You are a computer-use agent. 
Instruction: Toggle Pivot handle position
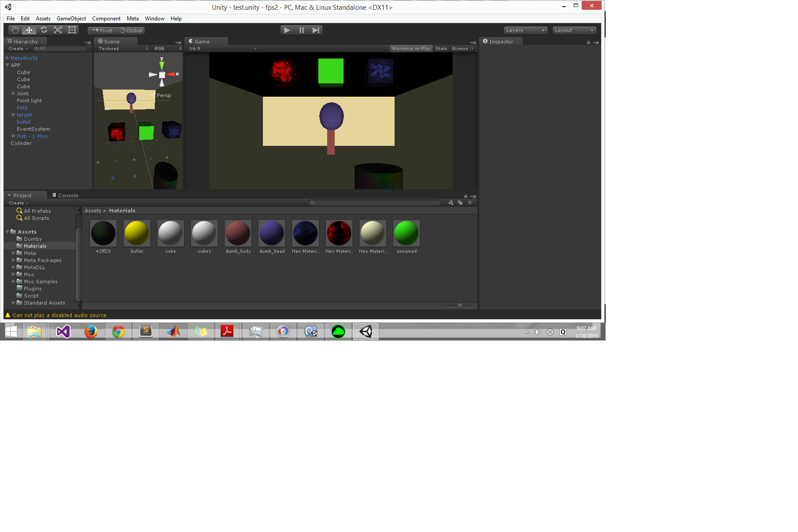point(102,31)
